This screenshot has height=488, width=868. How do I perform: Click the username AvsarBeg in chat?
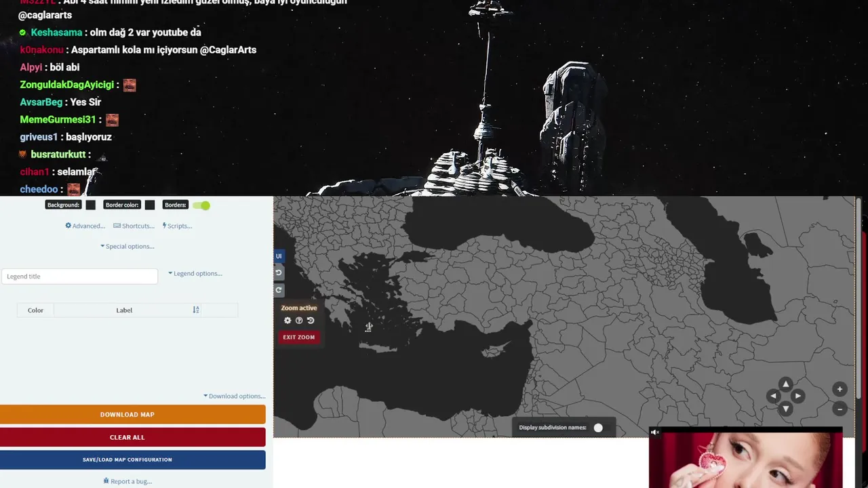pyautogui.click(x=41, y=102)
